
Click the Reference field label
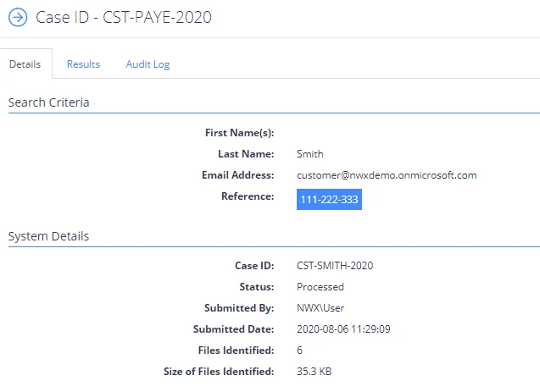click(248, 196)
